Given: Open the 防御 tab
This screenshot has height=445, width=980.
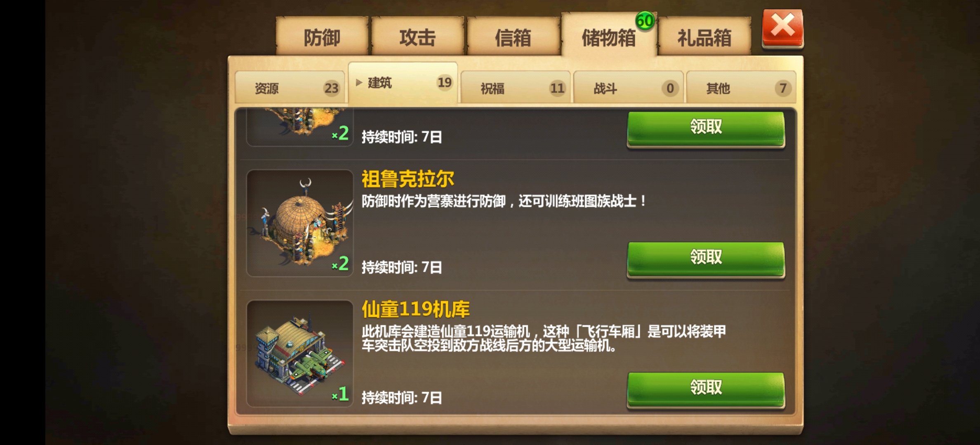Looking at the screenshot, I should pyautogui.click(x=322, y=36).
